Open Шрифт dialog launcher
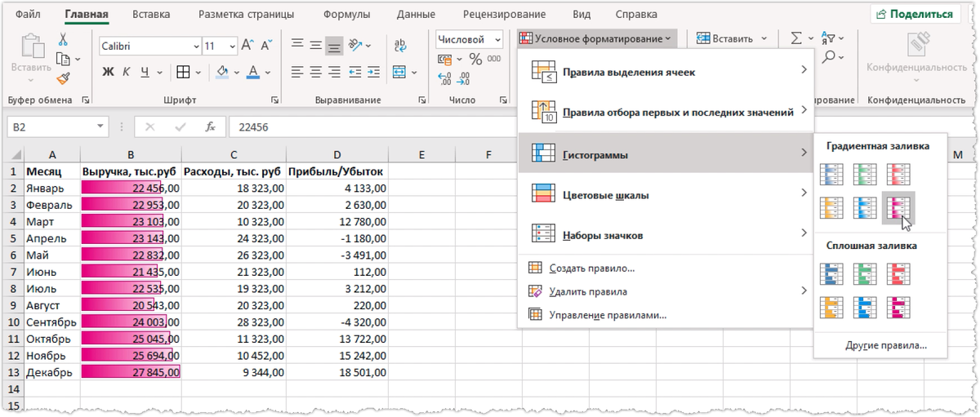The image size is (980, 417). point(276,100)
